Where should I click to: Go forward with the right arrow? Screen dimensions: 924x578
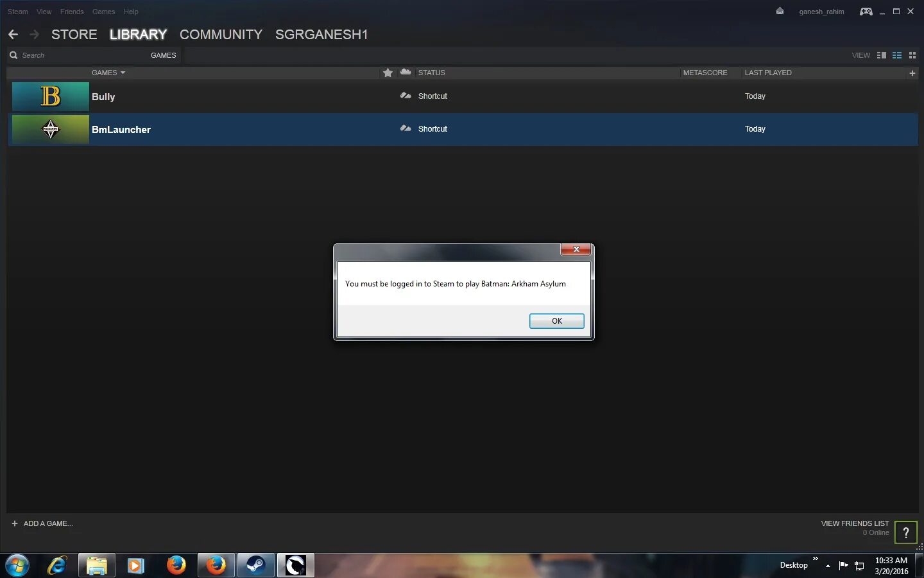tap(35, 35)
